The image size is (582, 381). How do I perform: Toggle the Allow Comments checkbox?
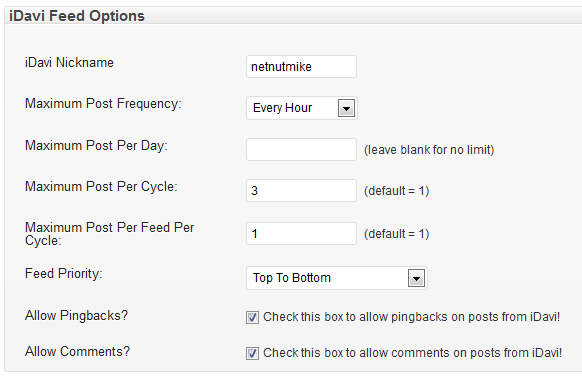click(x=252, y=353)
